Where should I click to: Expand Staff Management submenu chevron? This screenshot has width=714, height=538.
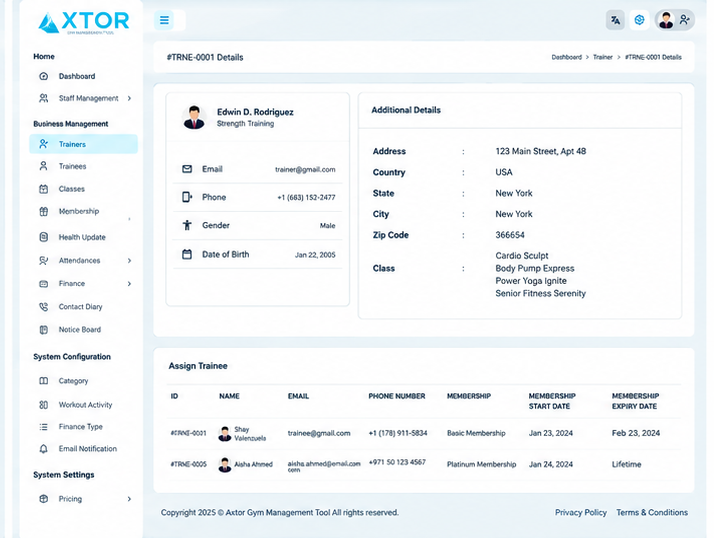click(129, 98)
